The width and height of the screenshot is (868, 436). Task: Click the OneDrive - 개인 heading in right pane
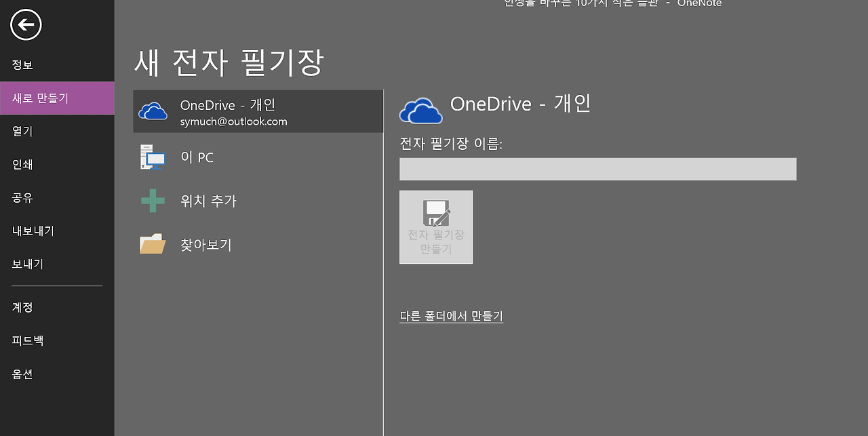521,103
